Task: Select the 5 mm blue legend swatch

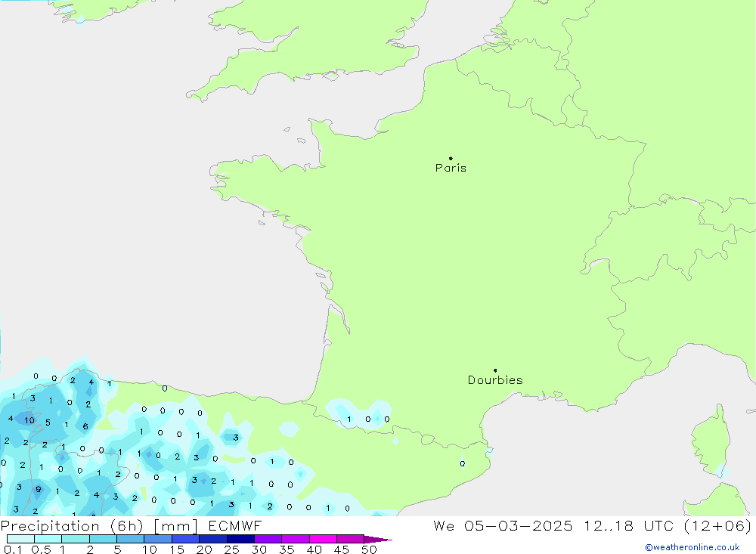Action: tap(130, 539)
